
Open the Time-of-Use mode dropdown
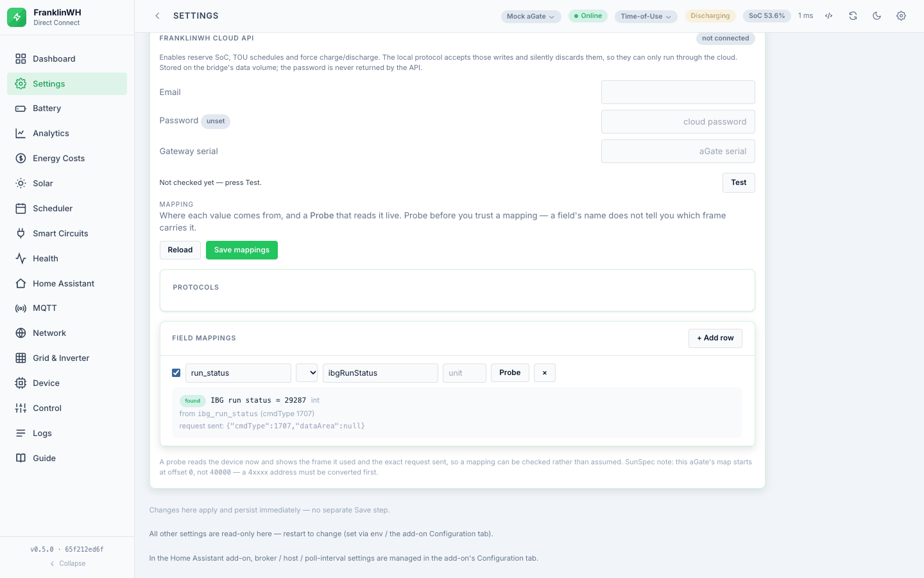click(646, 17)
